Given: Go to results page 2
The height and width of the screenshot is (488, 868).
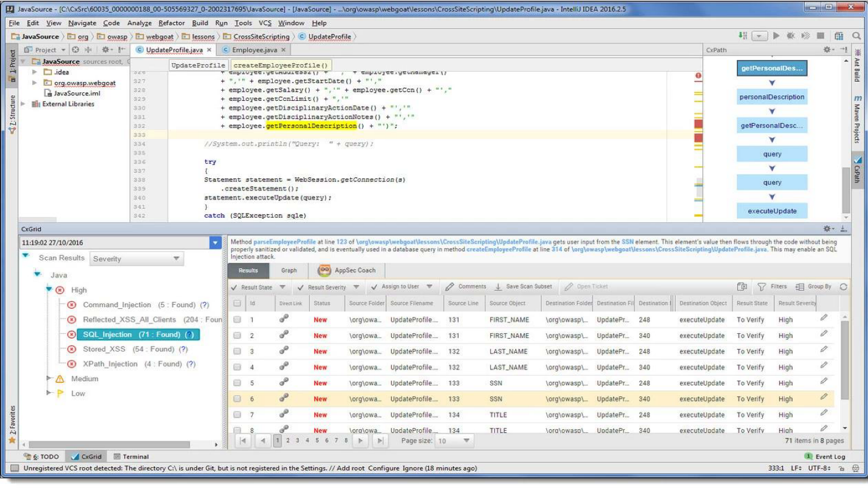Looking at the screenshot, I should pyautogui.click(x=288, y=441).
